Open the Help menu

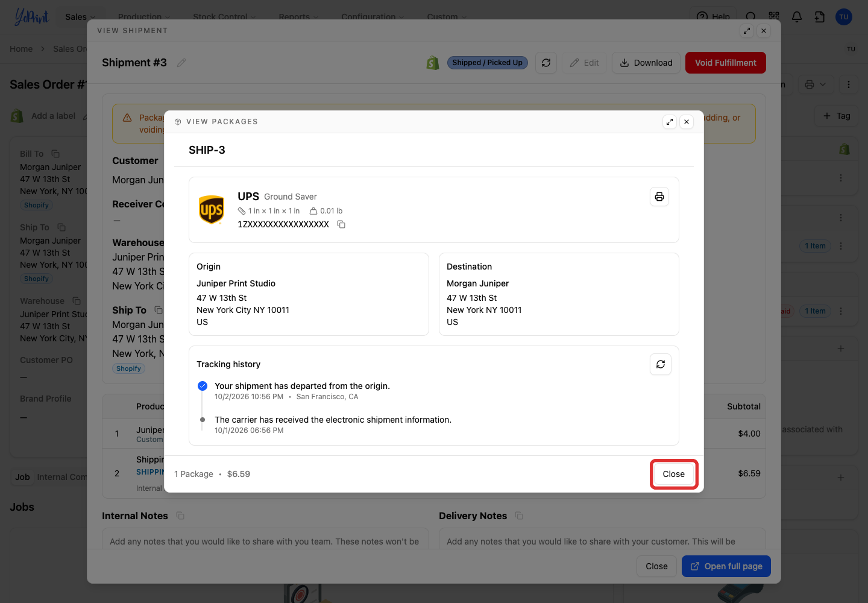coord(713,17)
